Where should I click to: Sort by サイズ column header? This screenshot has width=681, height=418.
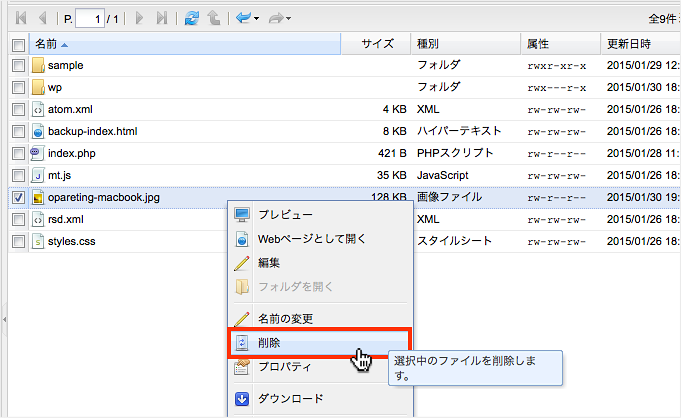[x=376, y=44]
